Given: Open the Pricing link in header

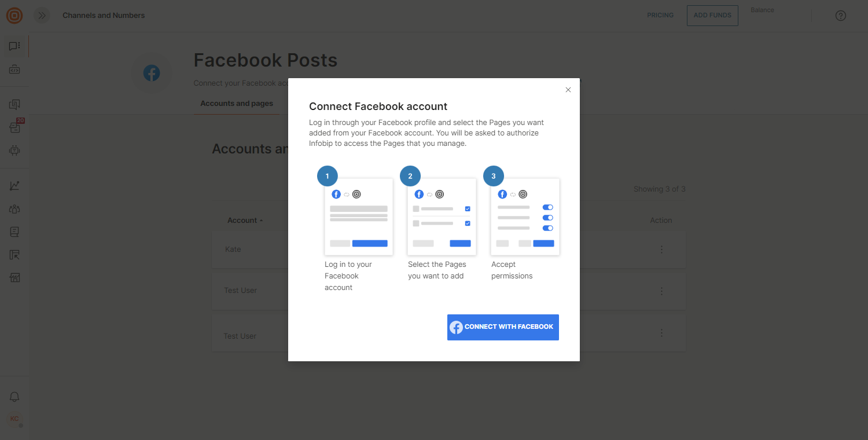Looking at the screenshot, I should click(x=660, y=16).
